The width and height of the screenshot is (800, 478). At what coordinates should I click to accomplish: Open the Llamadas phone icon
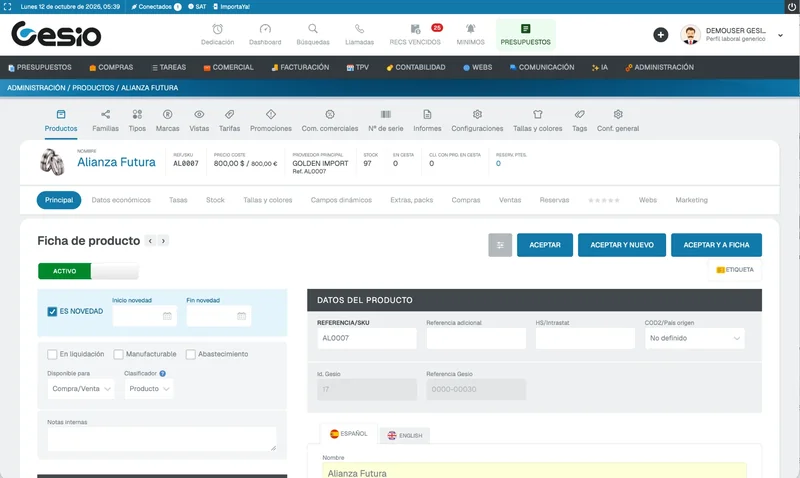point(359,29)
